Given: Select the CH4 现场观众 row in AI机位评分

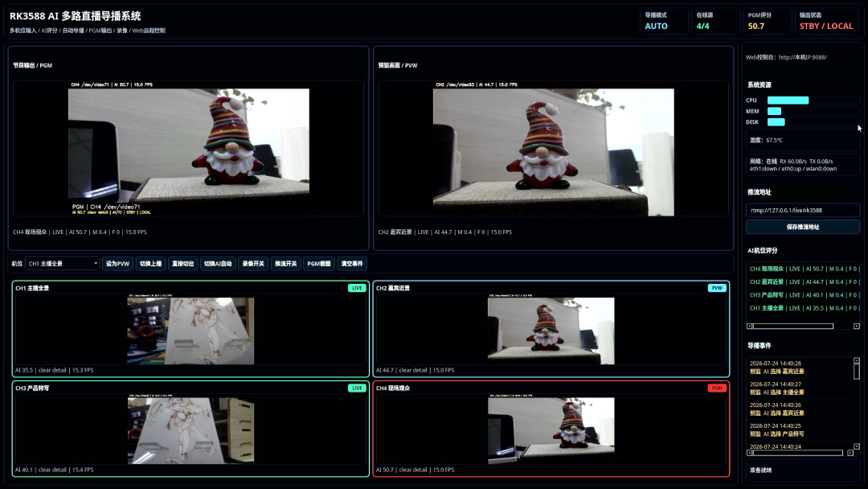Looking at the screenshot, I should pos(803,269).
